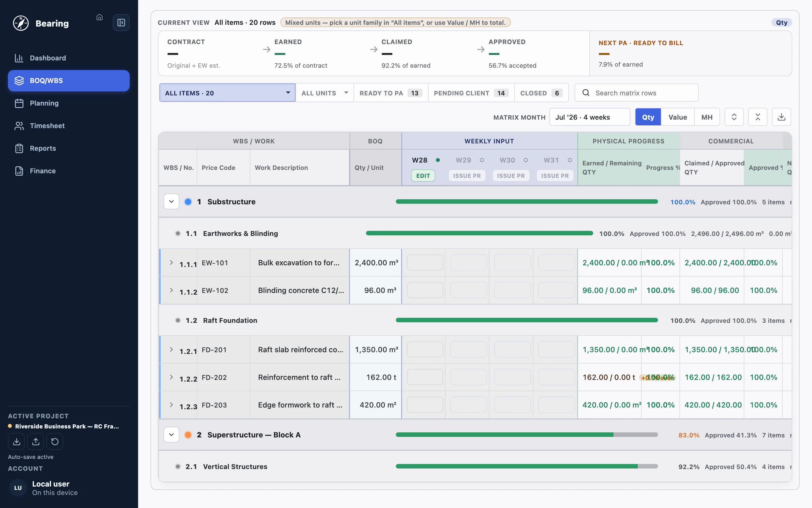Switch matrix display to MH

[707, 117]
